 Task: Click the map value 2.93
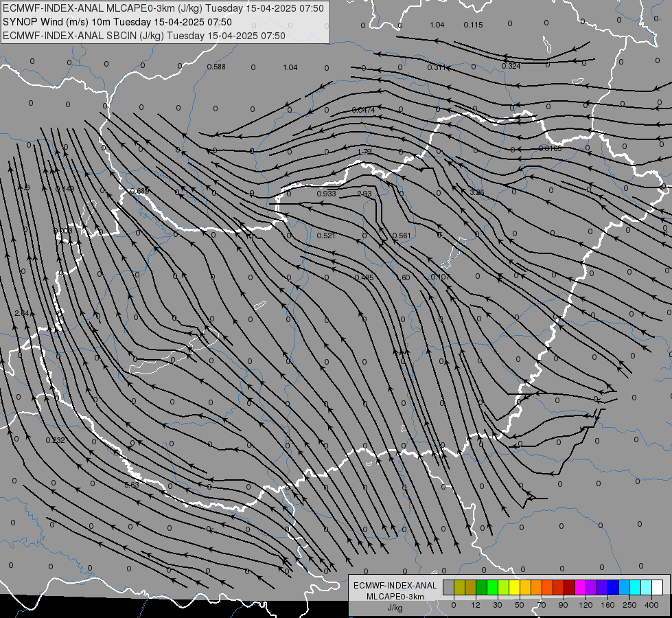[x=364, y=194]
